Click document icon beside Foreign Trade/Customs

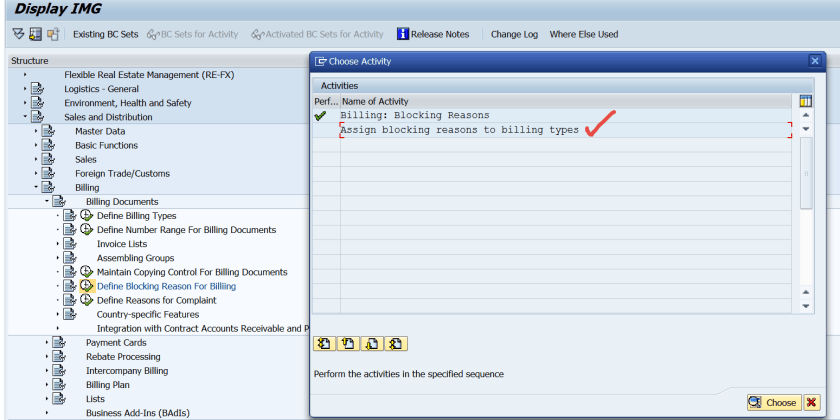point(48,174)
